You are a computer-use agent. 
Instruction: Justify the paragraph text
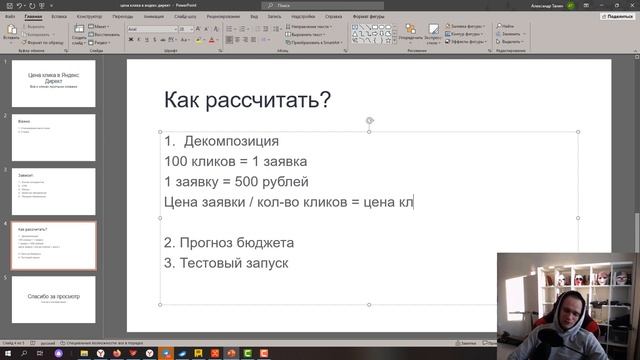pos(254,40)
